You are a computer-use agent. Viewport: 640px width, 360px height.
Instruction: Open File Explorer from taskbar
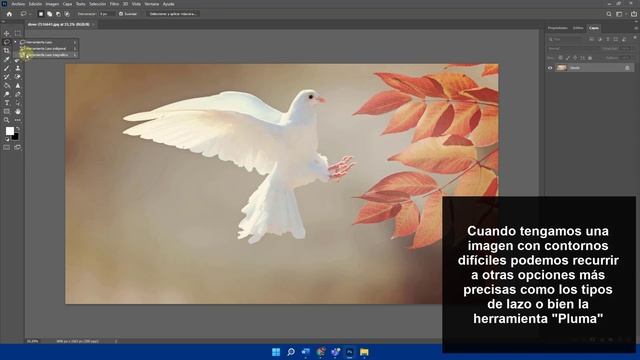point(364,352)
